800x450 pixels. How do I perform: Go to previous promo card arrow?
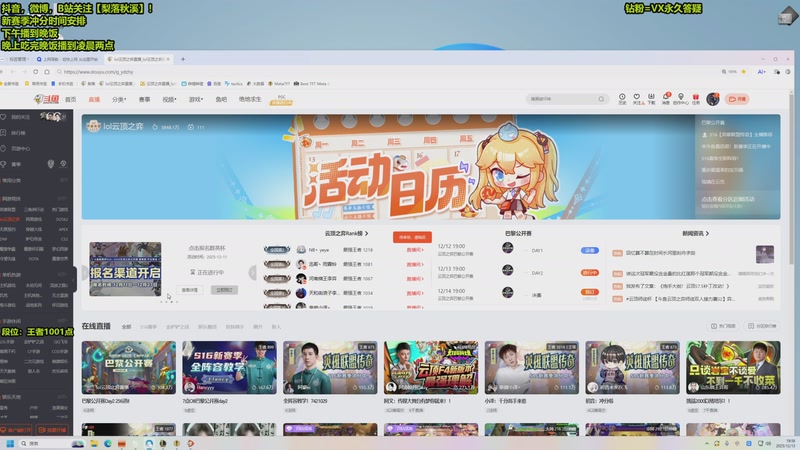pos(85,272)
